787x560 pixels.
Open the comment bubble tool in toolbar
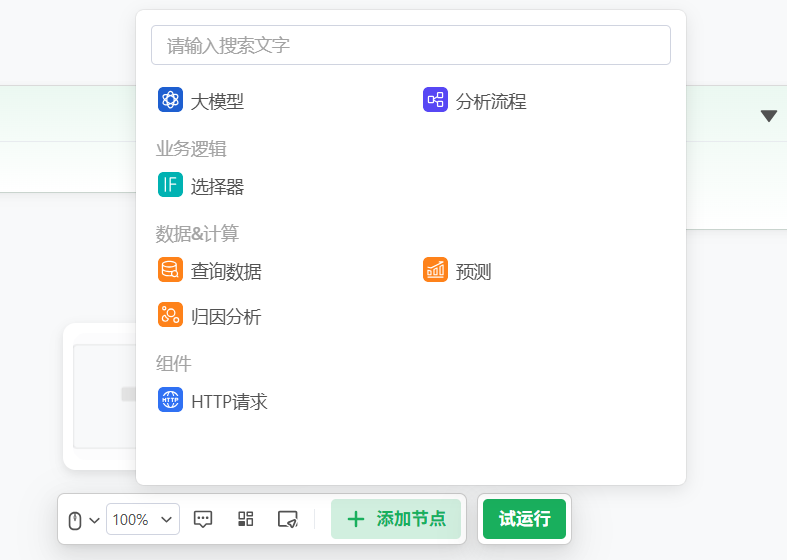(x=203, y=519)
